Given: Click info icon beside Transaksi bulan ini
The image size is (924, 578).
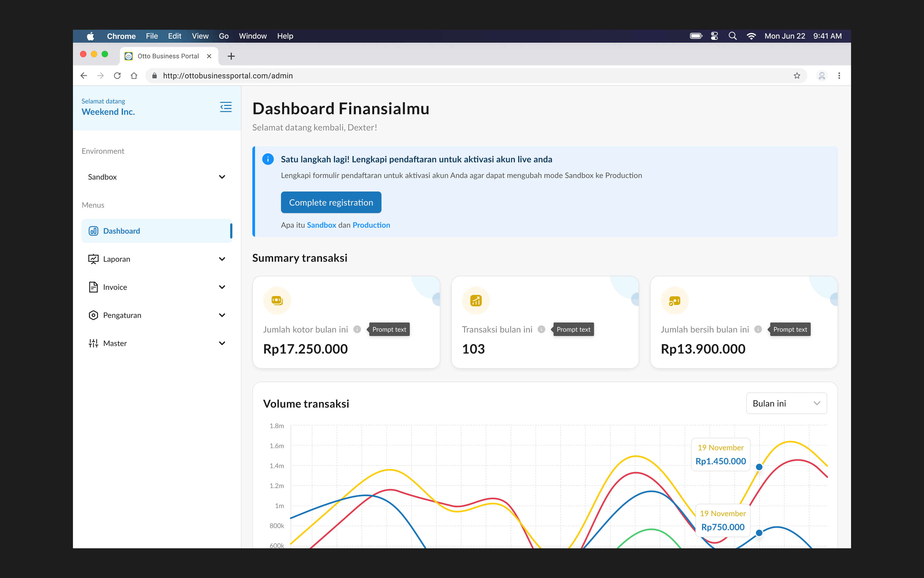Looking at the screenshot, I should click(541, 329).
